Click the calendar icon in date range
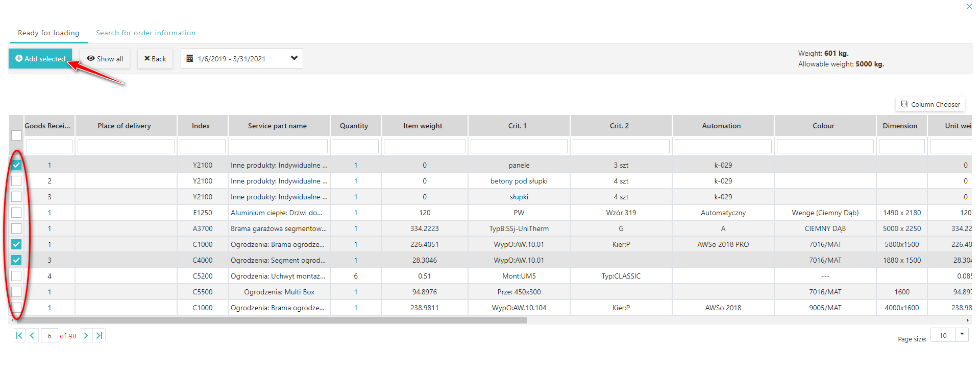The image size is (980, 369). pos(190,59)
